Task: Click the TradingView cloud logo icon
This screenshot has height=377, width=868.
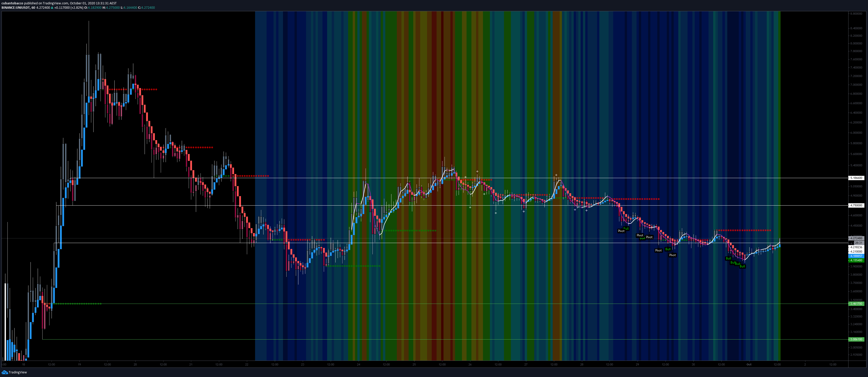Action: pyautogui.click(x=4, y=372)
